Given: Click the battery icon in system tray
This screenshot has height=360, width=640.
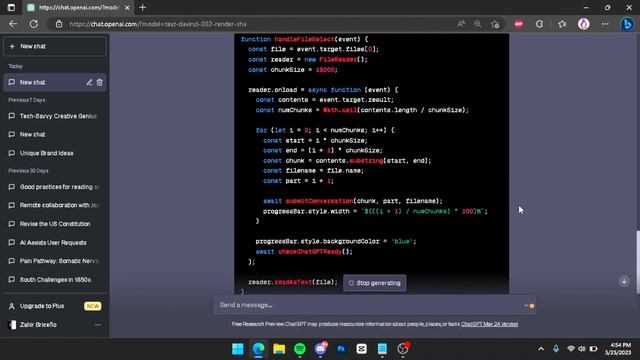Looking at the screenshot, I should click(593, 349).
